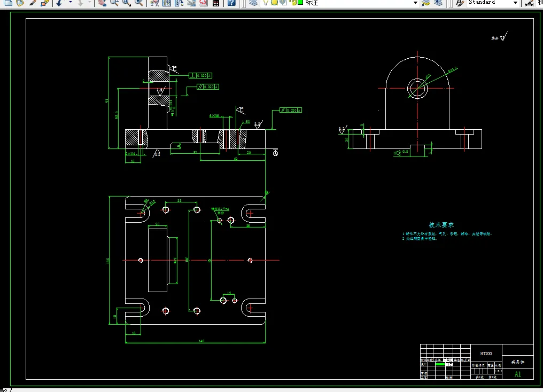Open the DesignCenter icon

point(167,3)
